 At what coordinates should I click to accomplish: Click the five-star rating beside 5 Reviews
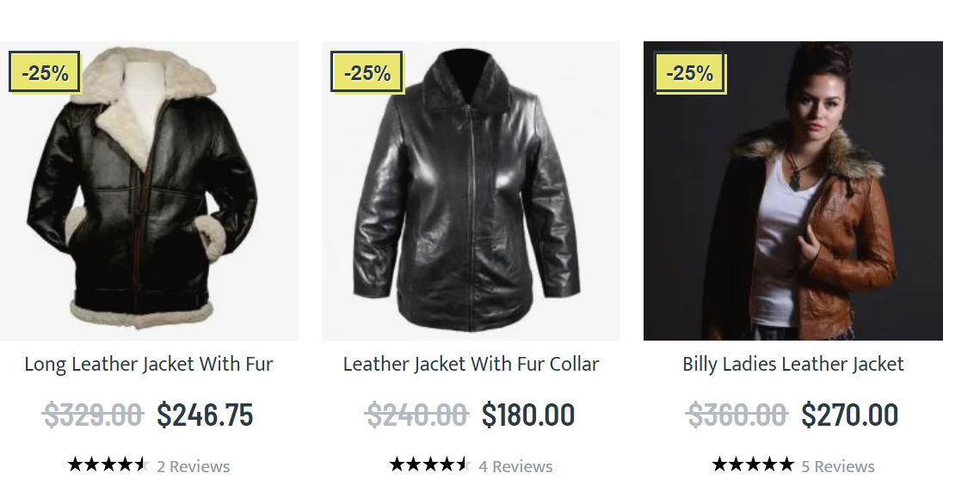coord(752,465)
